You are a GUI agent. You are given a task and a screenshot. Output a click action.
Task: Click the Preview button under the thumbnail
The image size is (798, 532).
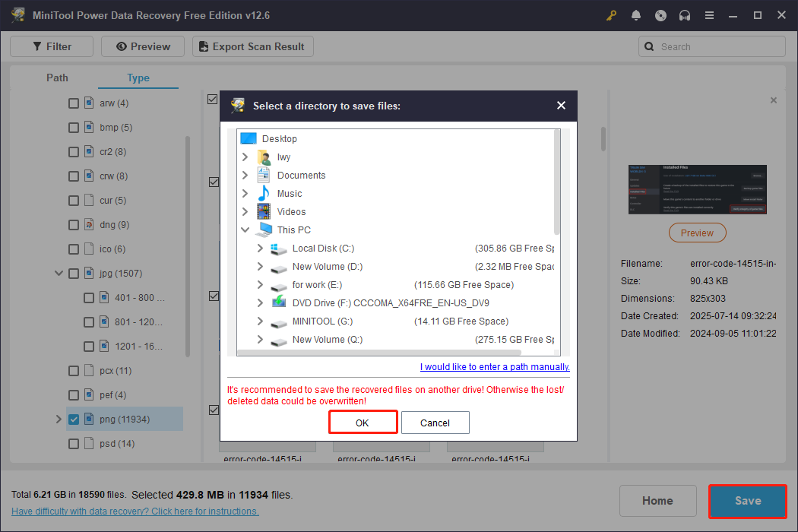(697, 233)
